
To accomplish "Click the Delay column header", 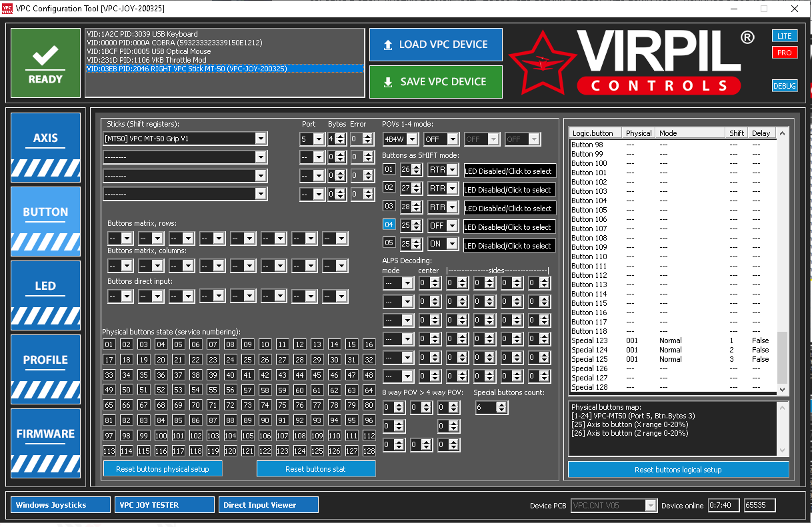I will (761, 133).
